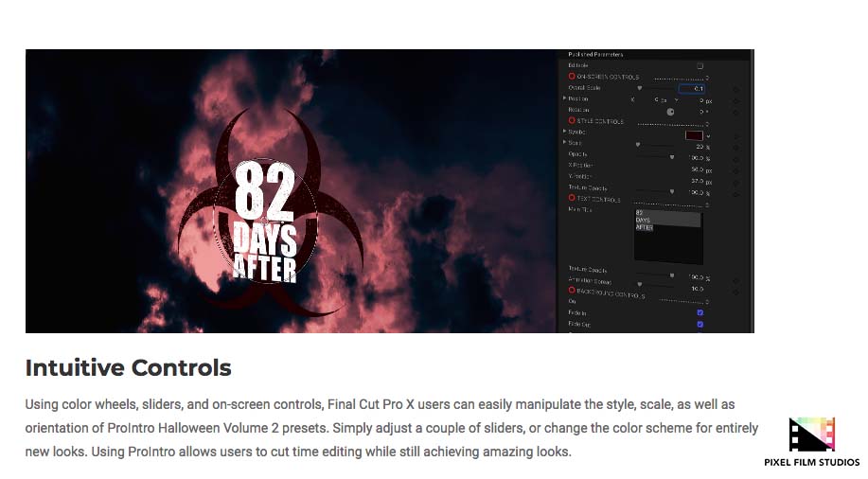Click the Scale slider handle
The image size is (868, 479).
(x=638, y=145)
